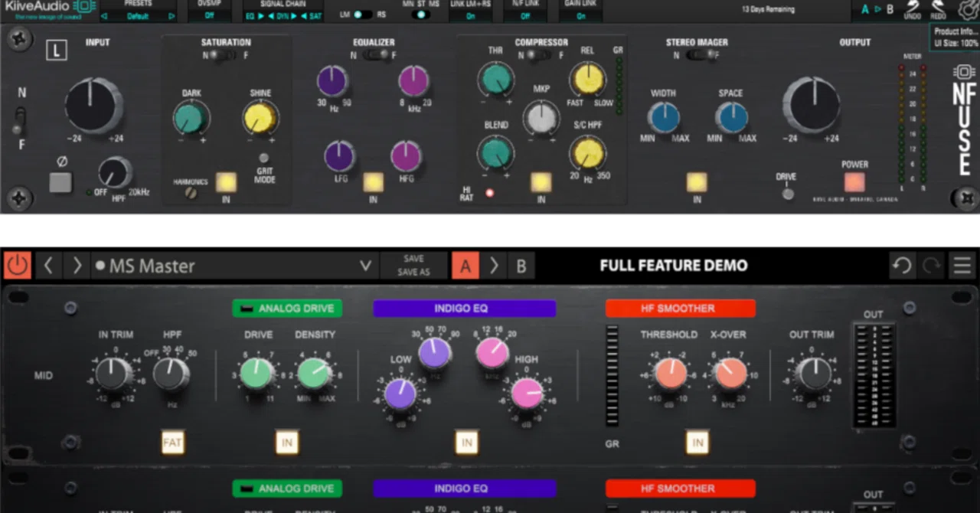Viewport: 980px width, 513px height.
Task: Click next preset arrow in NFuse Presets
Action: 171,15
